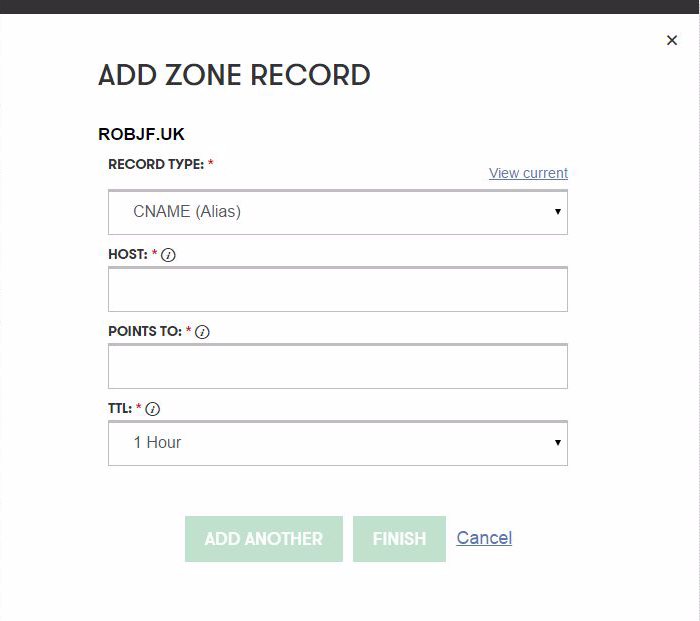Click the ROBJF.UK domain name
This screenshot has height=621, width=700.
click(x=141, y=134)
